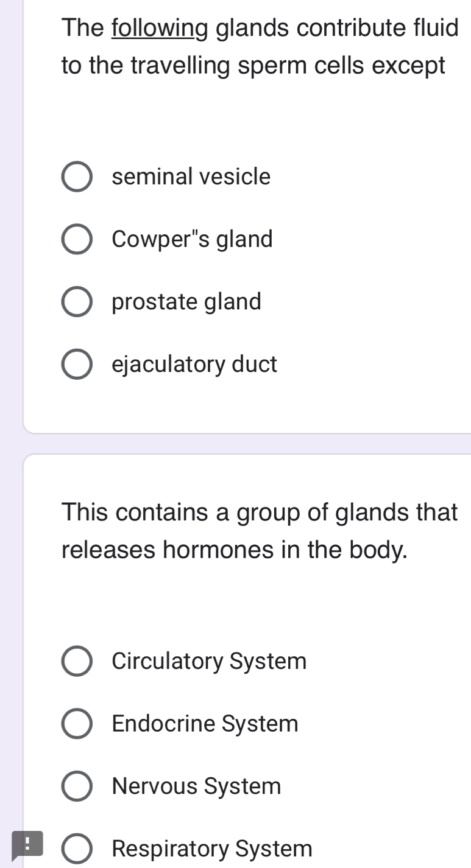Tap the "ejaculatory duct" label text
The image size is (471, 868).
pos(195,365)
